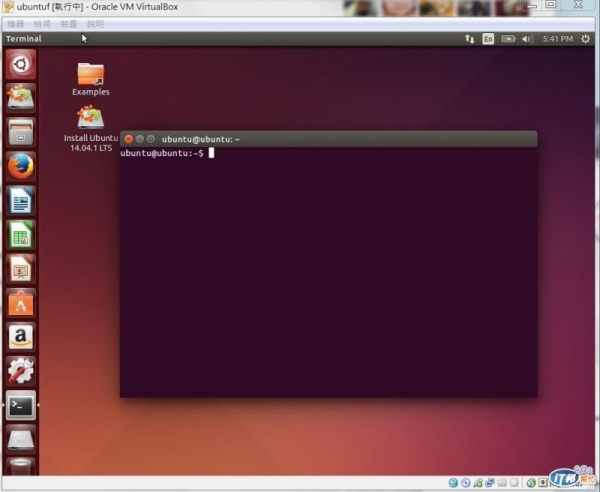The image size is (600, 492).
Task: Minimize the ubuntu@ubuntu terminal window
Action: (x=140, y=139)
